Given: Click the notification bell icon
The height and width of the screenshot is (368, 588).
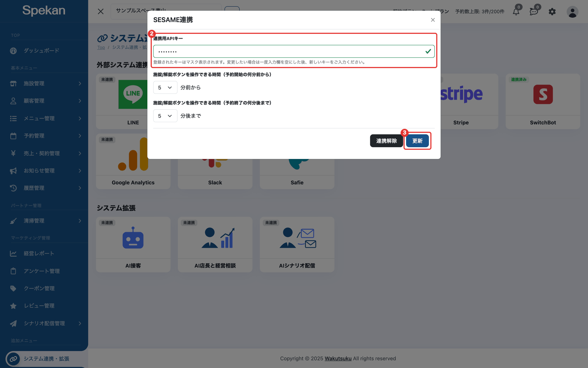Looking at the screenshot, I should click(x=516, y=11).
